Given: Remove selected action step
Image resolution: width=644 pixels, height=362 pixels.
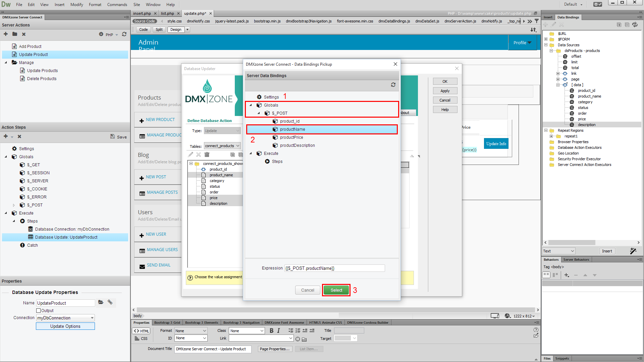Looking at the screenshot, I should [x=19, y=136].
